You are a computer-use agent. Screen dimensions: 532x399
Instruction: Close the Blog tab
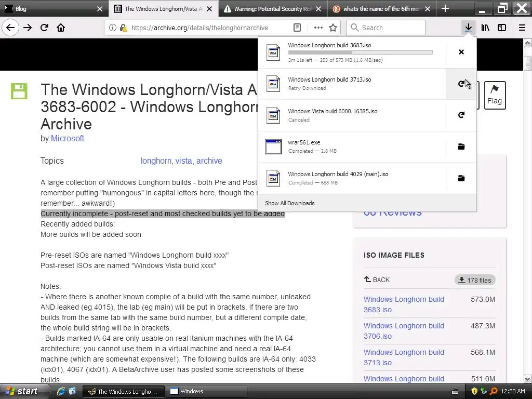pos(99,9)
